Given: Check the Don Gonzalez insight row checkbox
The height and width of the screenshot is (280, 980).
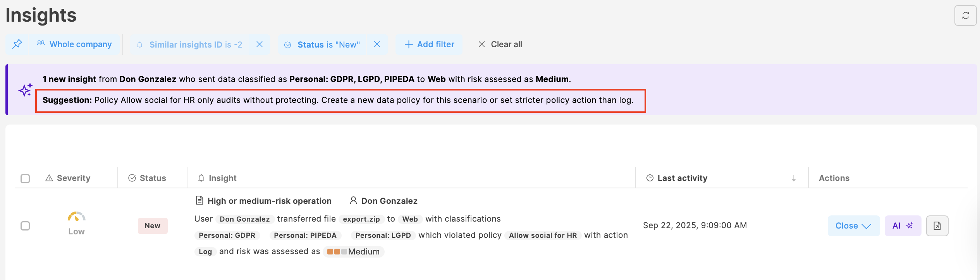Looking at the screenshot, I should [25, 226].
